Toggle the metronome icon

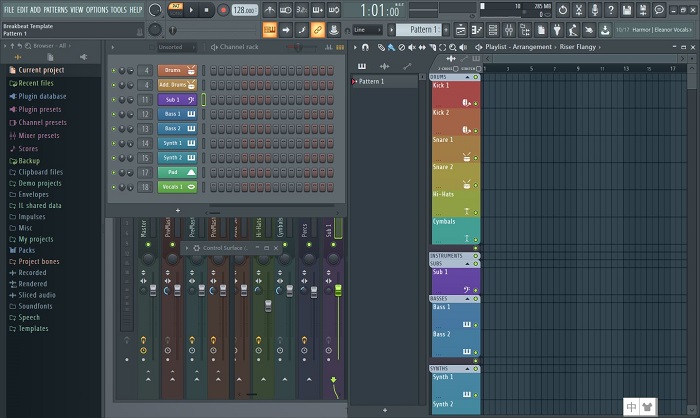[x=269, y=9]
